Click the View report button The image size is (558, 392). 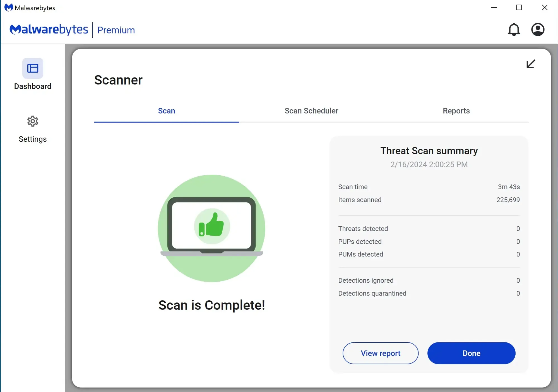(381, 353)
